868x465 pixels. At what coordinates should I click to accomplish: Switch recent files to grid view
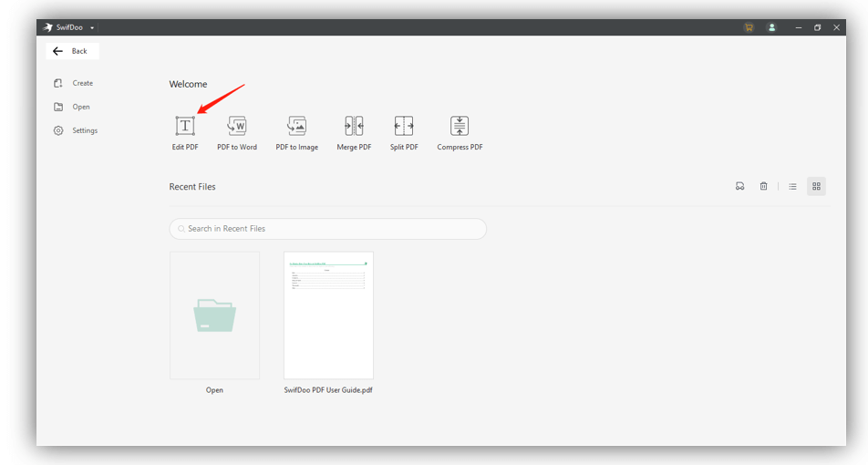817,187
